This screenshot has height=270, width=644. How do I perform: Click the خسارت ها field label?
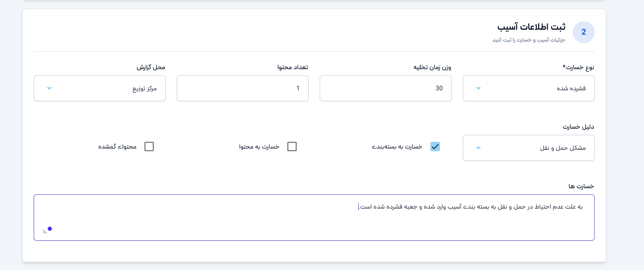pos(581,186)
